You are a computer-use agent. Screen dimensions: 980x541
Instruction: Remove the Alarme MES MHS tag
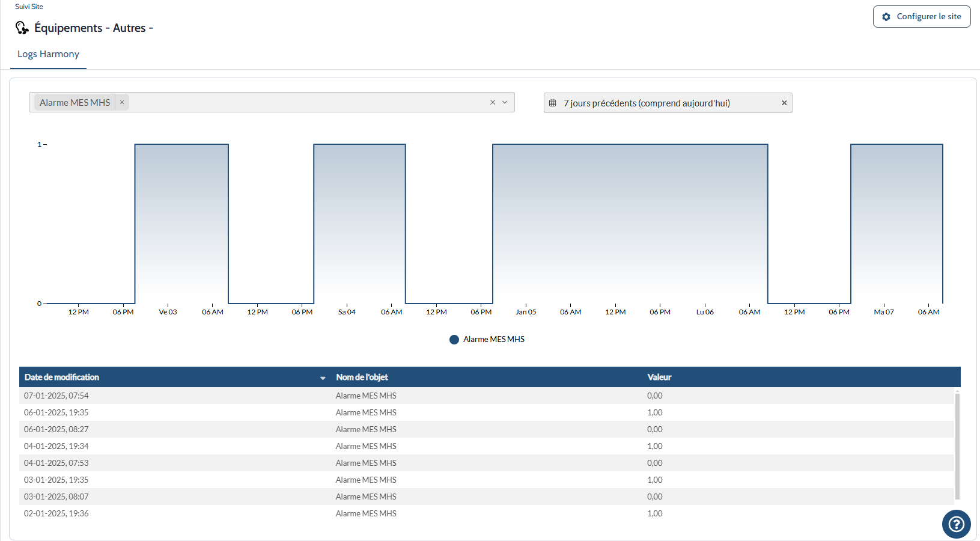122,102
